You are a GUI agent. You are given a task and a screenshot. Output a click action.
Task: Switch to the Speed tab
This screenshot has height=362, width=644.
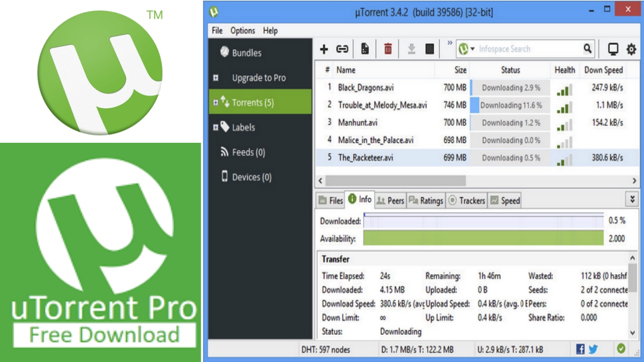pyautogui.click(x=505, y=201)
